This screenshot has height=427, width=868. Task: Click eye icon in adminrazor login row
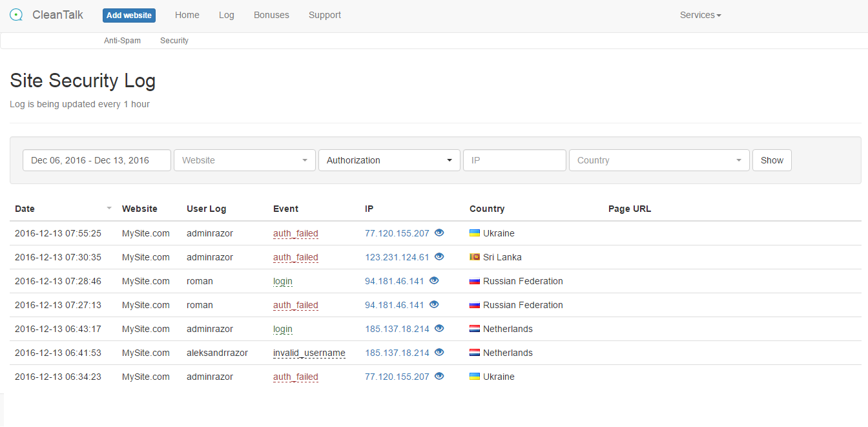439,328
